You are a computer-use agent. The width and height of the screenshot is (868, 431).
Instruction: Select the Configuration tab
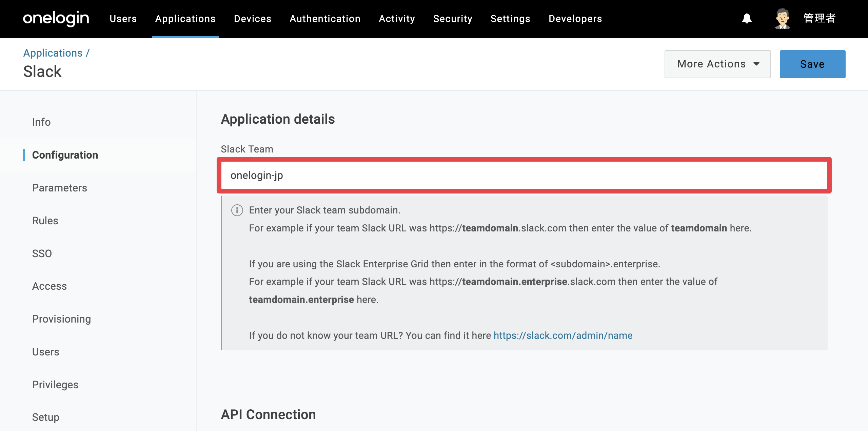point(65,155)
